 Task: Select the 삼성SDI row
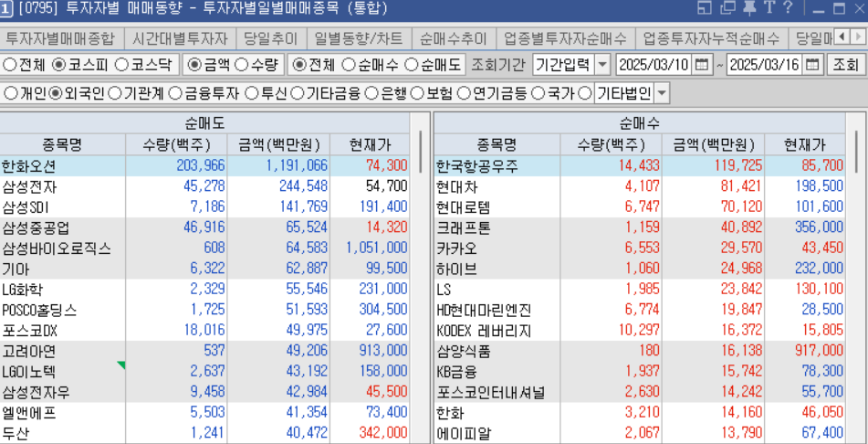pyautogui.click(x=204, y=206)
